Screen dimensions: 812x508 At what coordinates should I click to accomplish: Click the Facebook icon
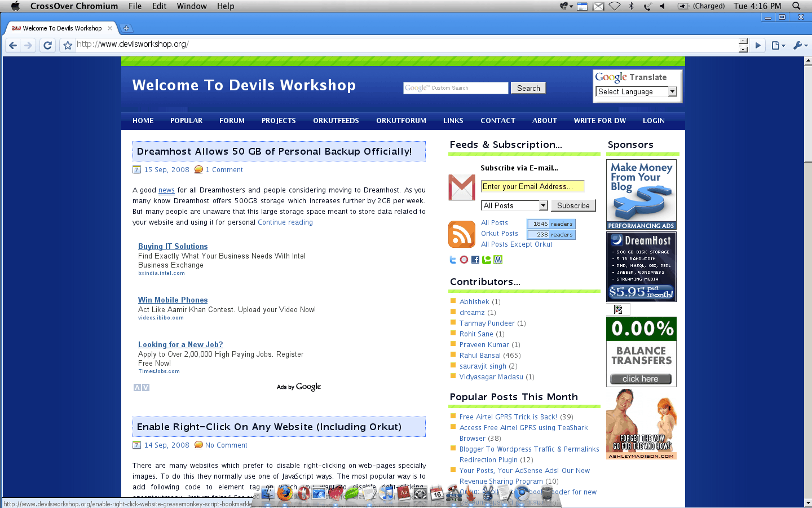(475, 260)
